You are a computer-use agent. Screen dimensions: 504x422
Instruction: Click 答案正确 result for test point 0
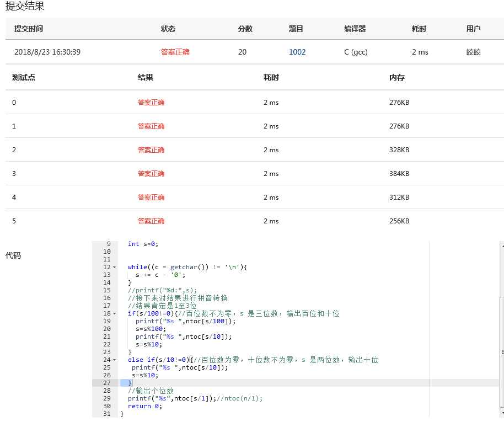(x=151, y=102)
